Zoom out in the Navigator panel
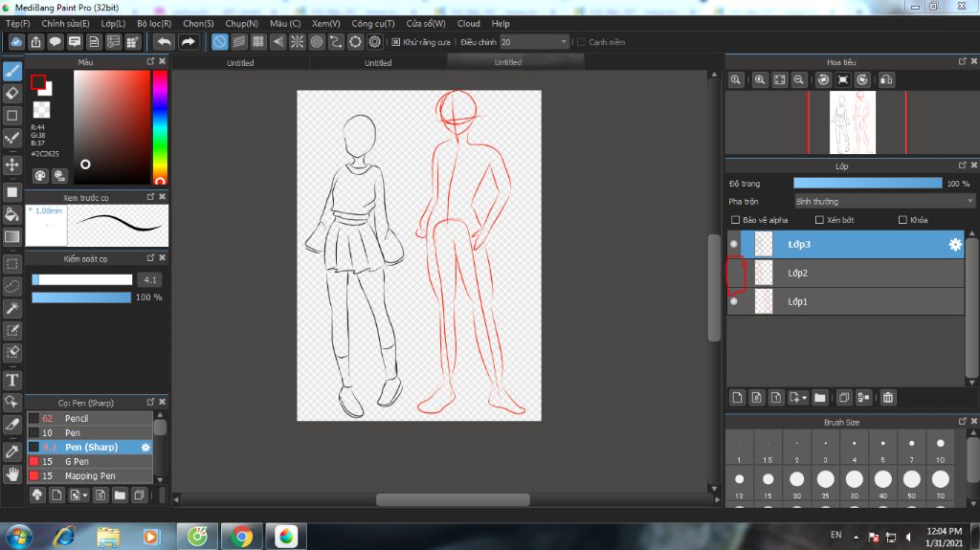Image resolution: width=980 pixels, height=550 pixels. pos(799,80)
